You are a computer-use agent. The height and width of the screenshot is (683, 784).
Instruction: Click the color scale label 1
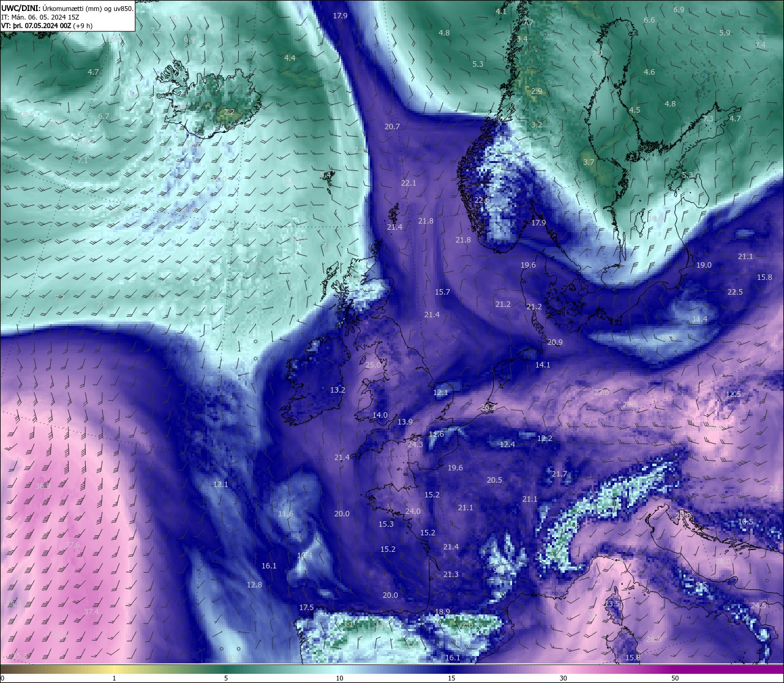pyautogui.click(x=115, y=678)
